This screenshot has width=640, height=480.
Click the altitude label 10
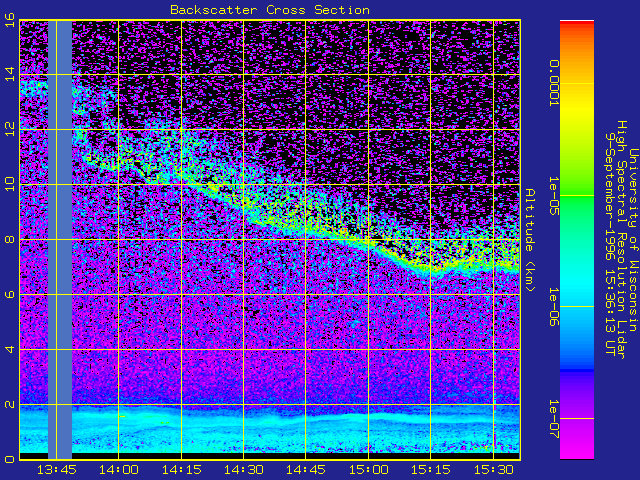(9, 184)
